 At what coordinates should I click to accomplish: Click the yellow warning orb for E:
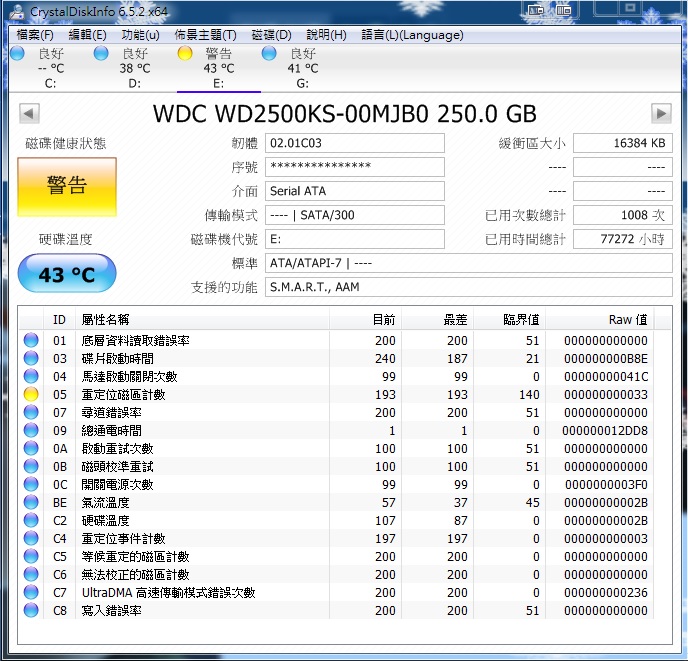click(185, 53)
